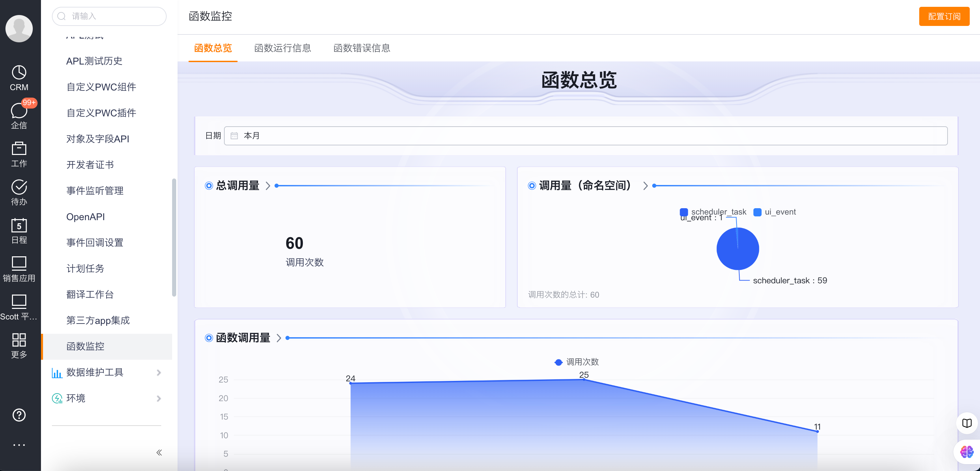Screen dimensions: 980x471
Task: Click the data point labeled 24
Action: coord(350,383)
